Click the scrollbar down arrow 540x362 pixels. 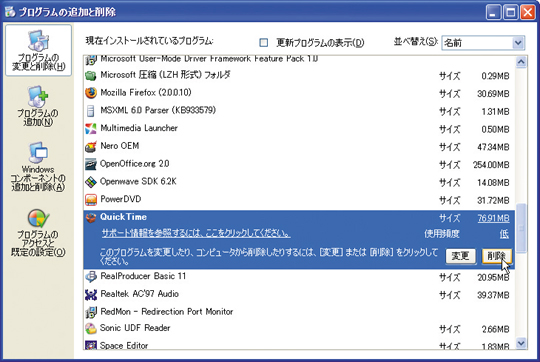click(x=521, y=343)
